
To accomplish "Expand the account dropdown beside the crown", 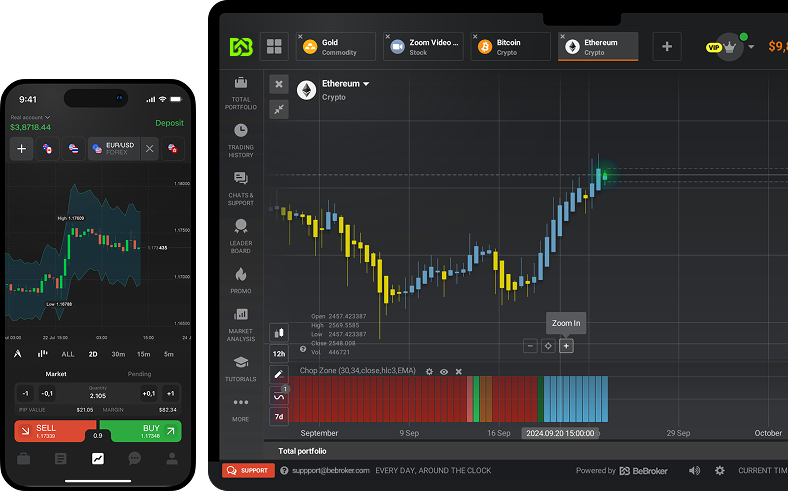I will (751, 47).
